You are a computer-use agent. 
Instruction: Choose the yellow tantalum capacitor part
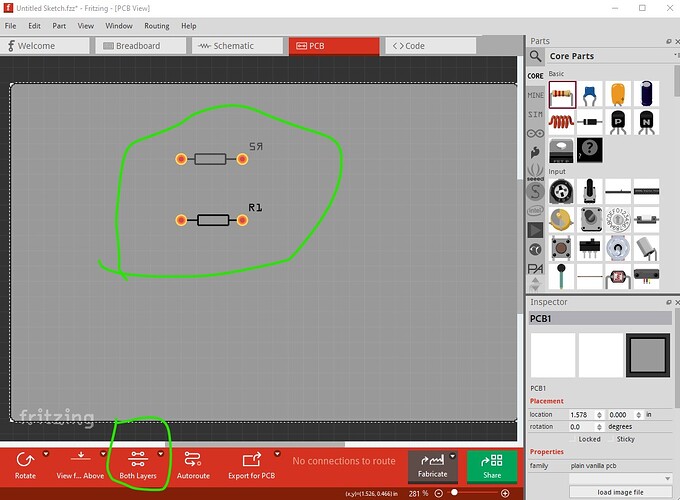click(x=618, y=93)
